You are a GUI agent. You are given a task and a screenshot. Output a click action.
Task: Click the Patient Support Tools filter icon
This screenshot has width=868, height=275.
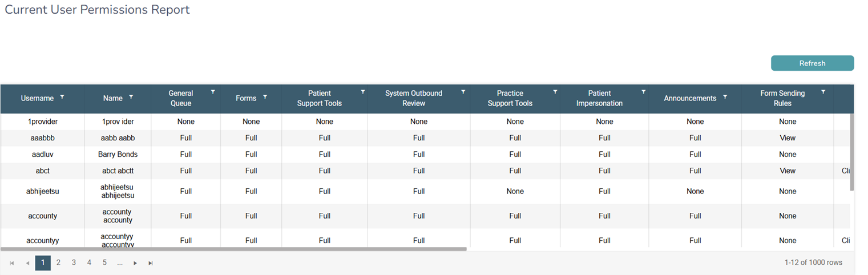(363, 92)
